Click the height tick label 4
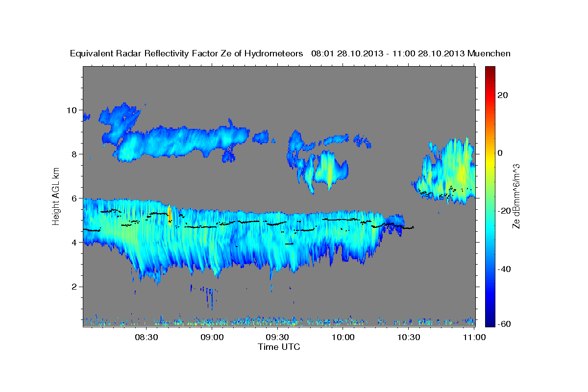 click(74, 242)
